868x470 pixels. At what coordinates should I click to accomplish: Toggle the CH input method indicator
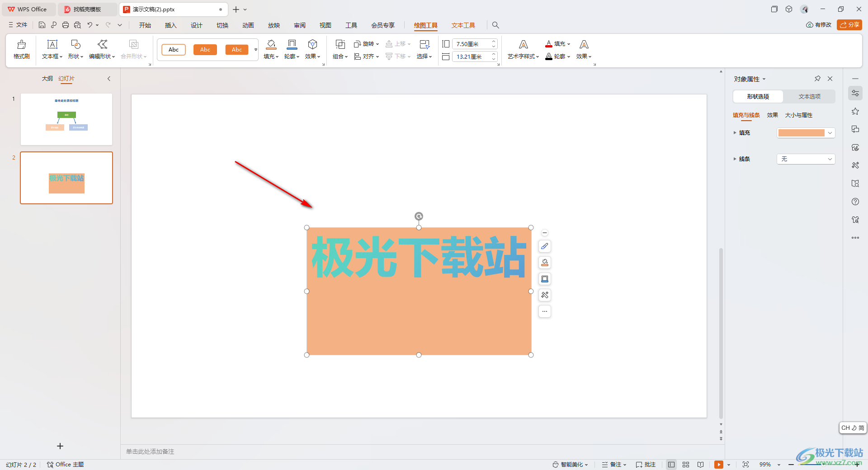[x=853, y=428]
